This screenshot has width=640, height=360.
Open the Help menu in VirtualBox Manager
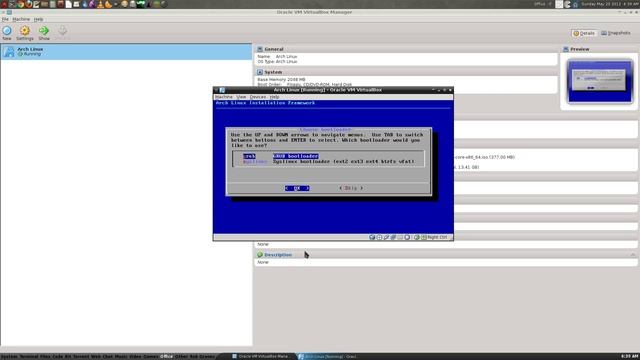pyautogui.click(x=38, y=19)
